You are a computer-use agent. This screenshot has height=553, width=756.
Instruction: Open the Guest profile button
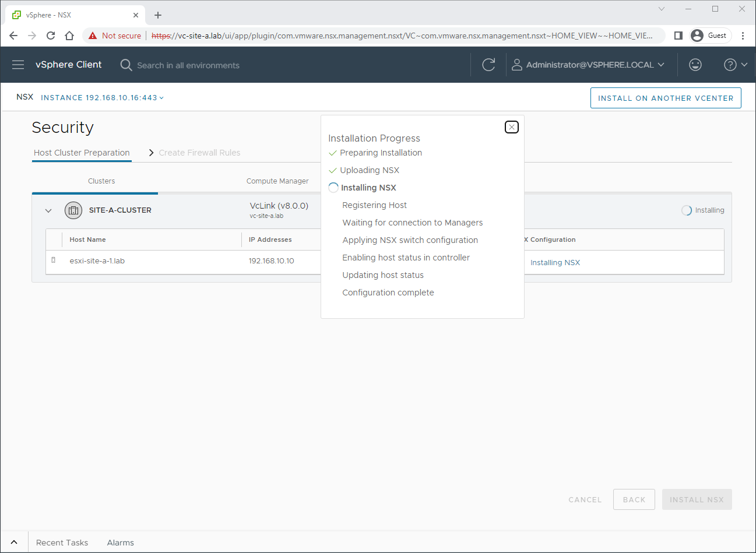[x=709, y=36]
